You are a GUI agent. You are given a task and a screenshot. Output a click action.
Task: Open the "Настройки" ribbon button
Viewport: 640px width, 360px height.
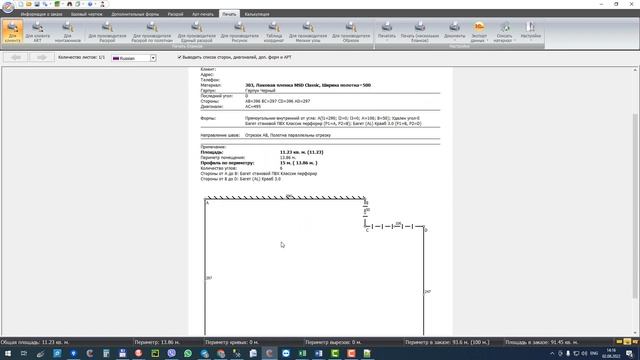(531, 31)
